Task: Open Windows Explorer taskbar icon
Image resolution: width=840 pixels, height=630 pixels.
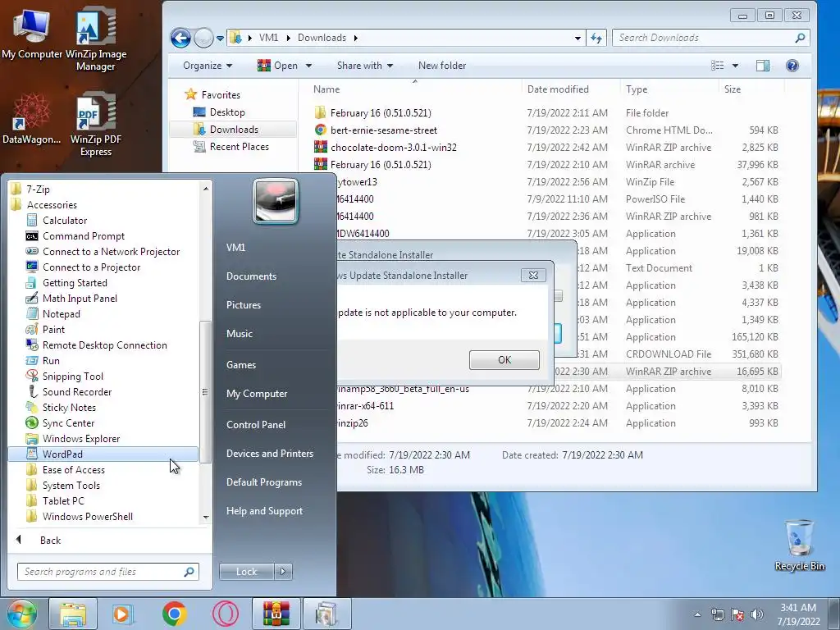Action: [73, 614]
